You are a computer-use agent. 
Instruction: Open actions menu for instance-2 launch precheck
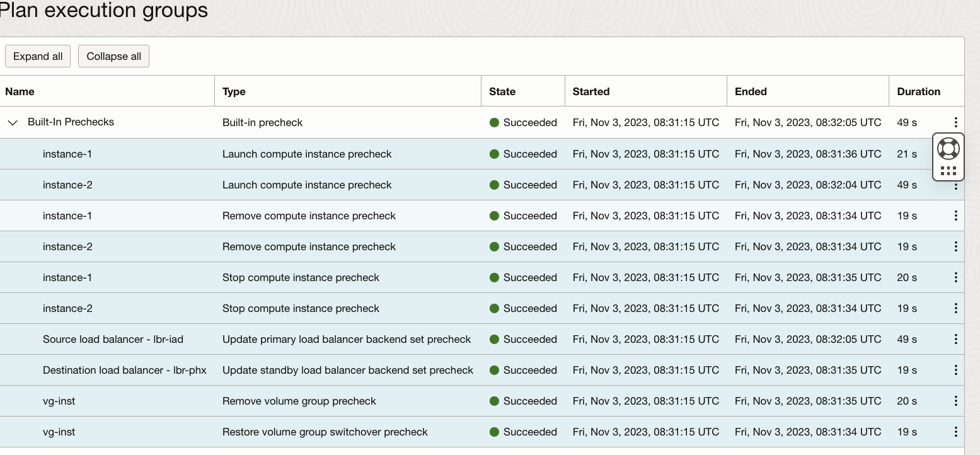tap(956, 185)
